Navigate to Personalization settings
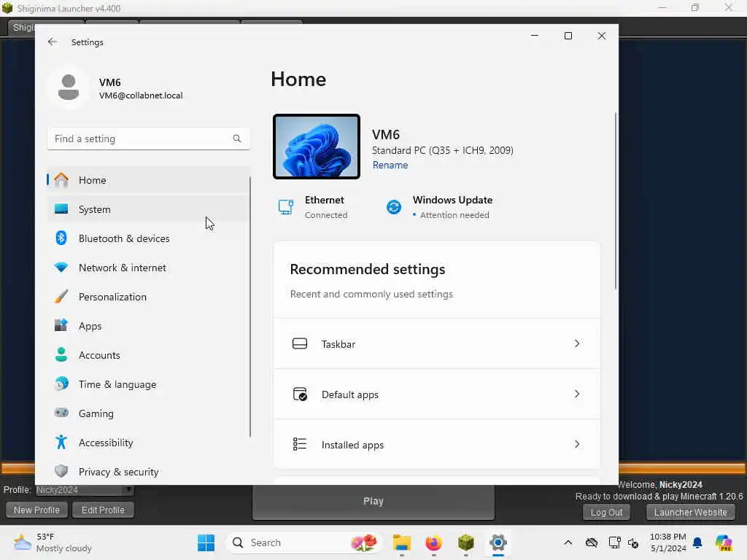 pos(147,297)
